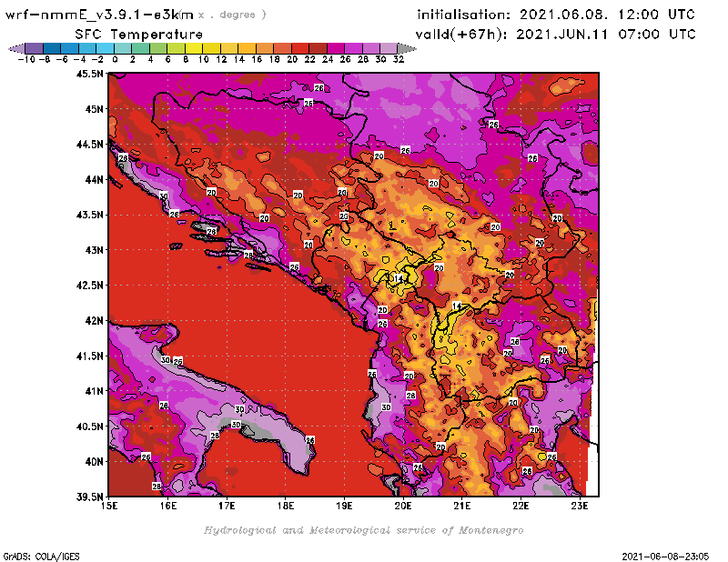Screen dimensions: 728x562
Task: Click the orange legend swatch between 14 and 16
Action: click(x=247, y=48)
